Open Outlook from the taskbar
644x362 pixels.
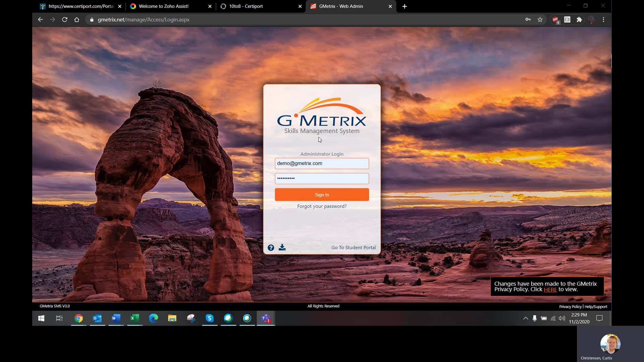[97, 318]
